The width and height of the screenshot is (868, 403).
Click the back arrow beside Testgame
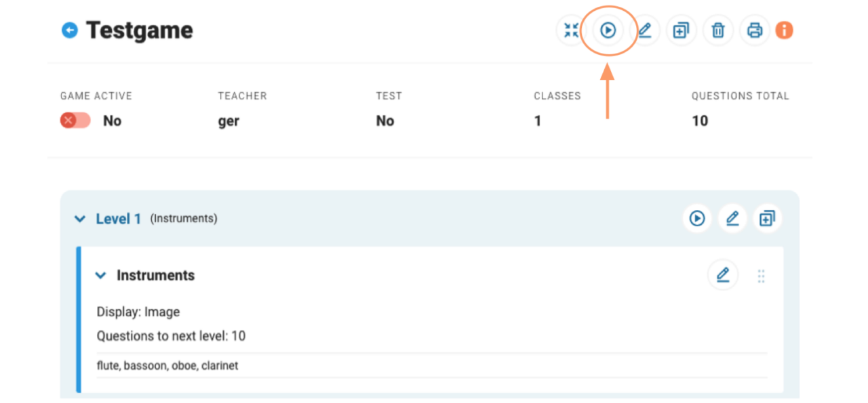pos(70,30)
